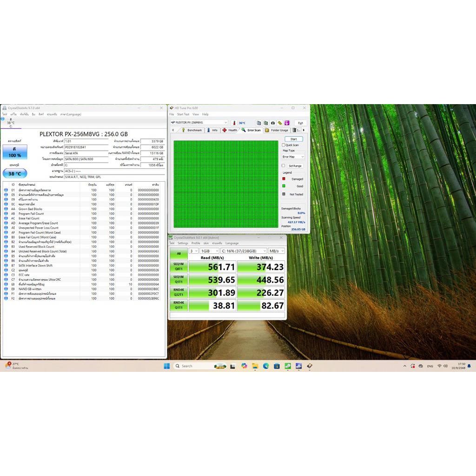This screenshot has width=476, height=476.
Task: Open Microsoft Edge from the taskbar
Action: coord(266,366)
